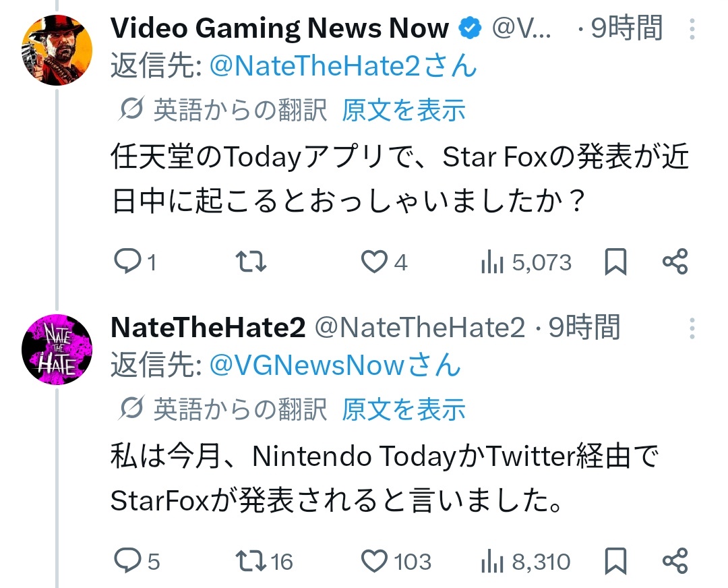Show original text of NateTheHate2's tweet
Image resolution: width=728 pixels, height=588 pixels.
pos(403,409)
